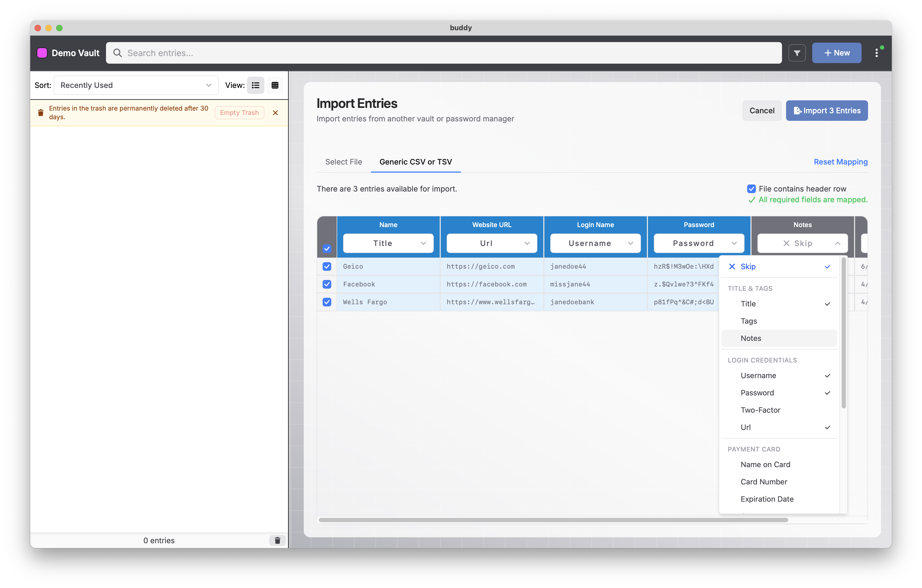Click the Notes column header
922x588 pixels.
[803, 225]
